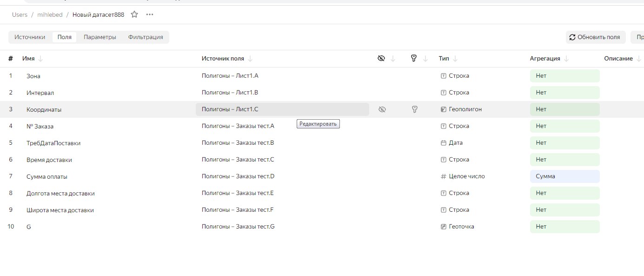Click the funnel icon in the Координаты row

click(414, 109)
